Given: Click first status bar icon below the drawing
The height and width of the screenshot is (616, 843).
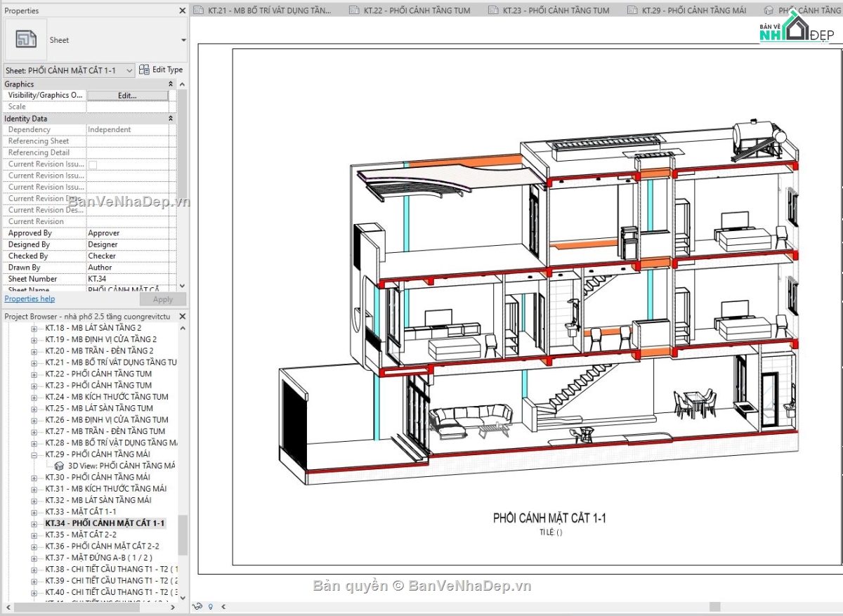Looking at the screenshot, I should tap(198, 606).
